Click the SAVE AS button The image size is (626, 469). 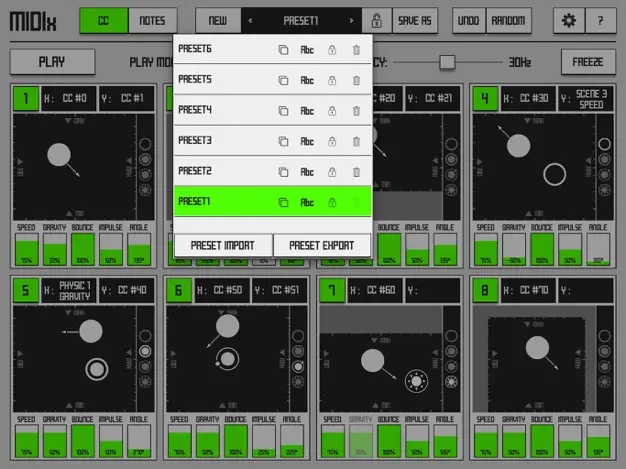click(x=415, y=20)
